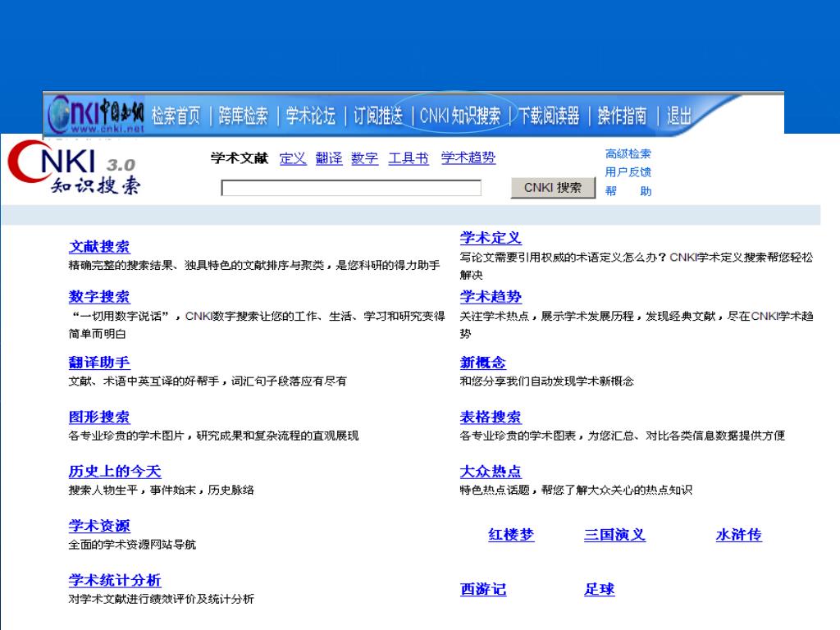Click the CNKI www.cnki.net logo in banner
The height and width of the screenshot is (630, 840).
tap(96, 114)
